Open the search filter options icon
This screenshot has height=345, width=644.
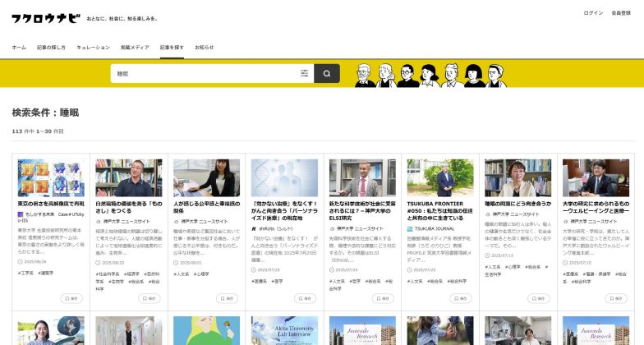click(x=305, y=74)
